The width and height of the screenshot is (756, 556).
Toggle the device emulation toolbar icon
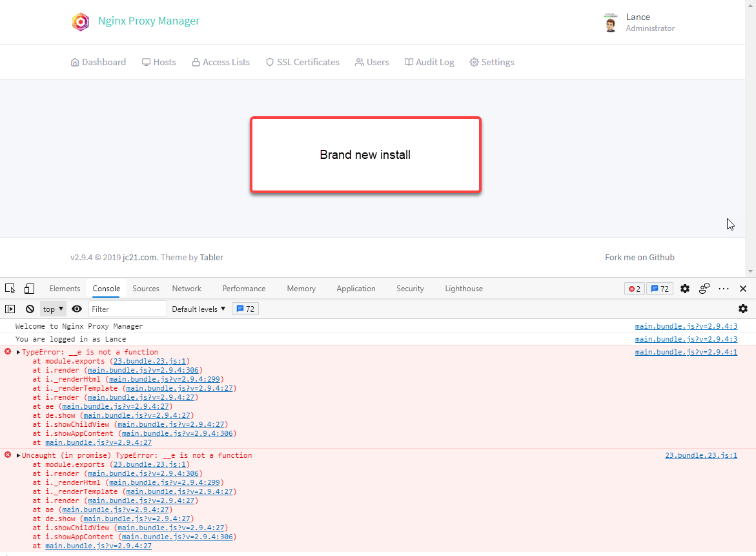(x=29, y=289)
